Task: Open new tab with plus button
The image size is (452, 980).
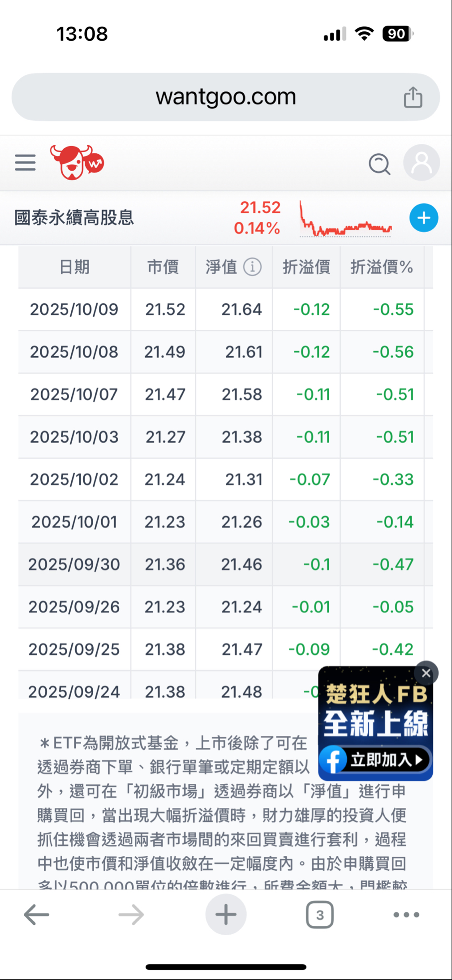Action: click(226, 914)
